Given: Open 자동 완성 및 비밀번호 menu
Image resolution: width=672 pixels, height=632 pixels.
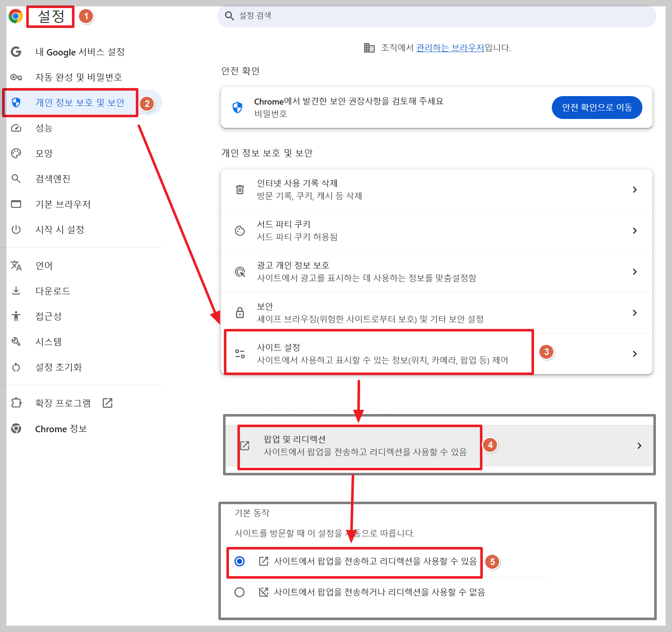Looking at the screenshot, I should tap(79, 77).
